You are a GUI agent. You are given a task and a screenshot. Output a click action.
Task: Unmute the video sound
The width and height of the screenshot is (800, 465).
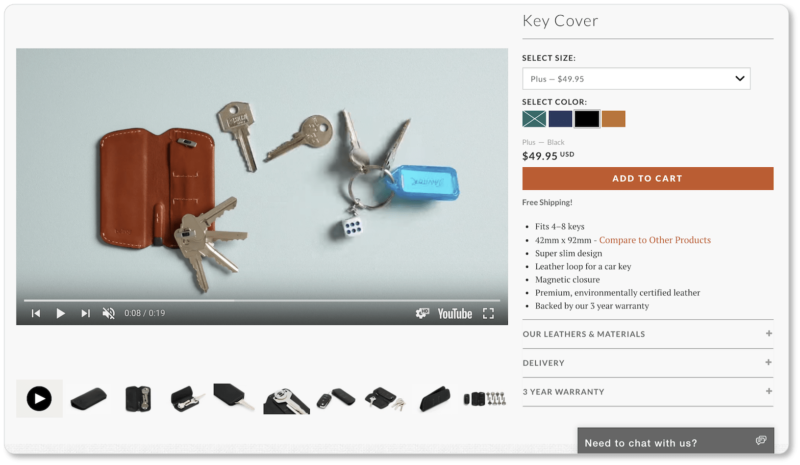point(108,313)
